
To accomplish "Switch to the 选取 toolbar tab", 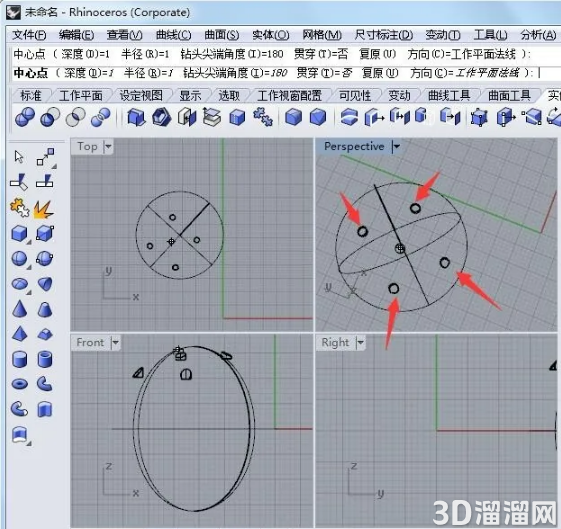I will pos(229,95).
